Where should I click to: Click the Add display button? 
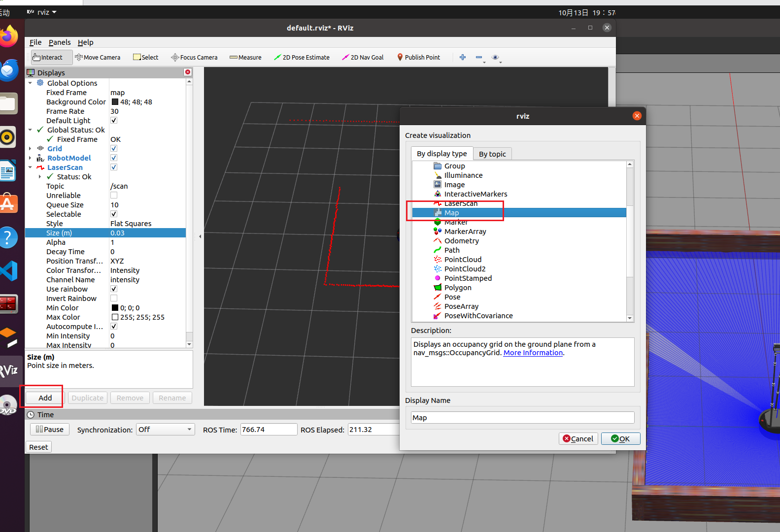click(x=45, y=398)
